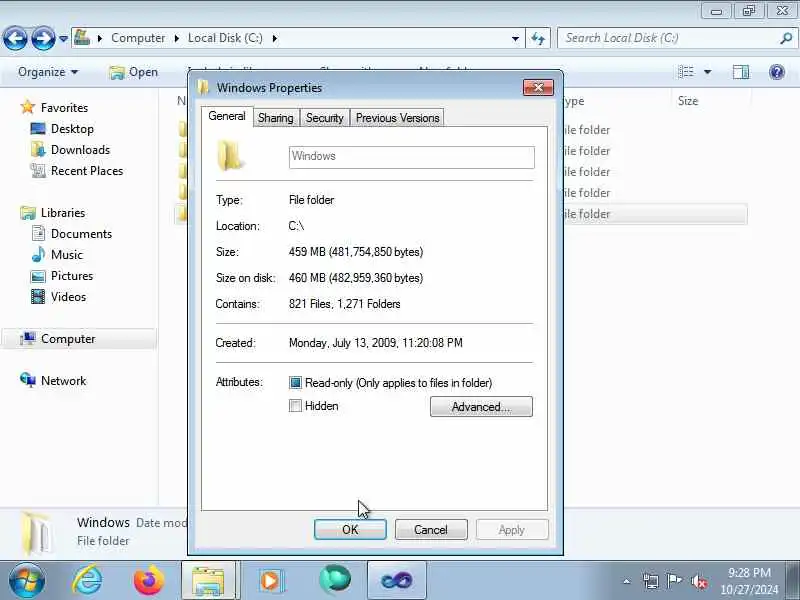Select Downloads in navigation pane
The width and height of the screenshot is (800, 600).
click(x=80, y=149)
